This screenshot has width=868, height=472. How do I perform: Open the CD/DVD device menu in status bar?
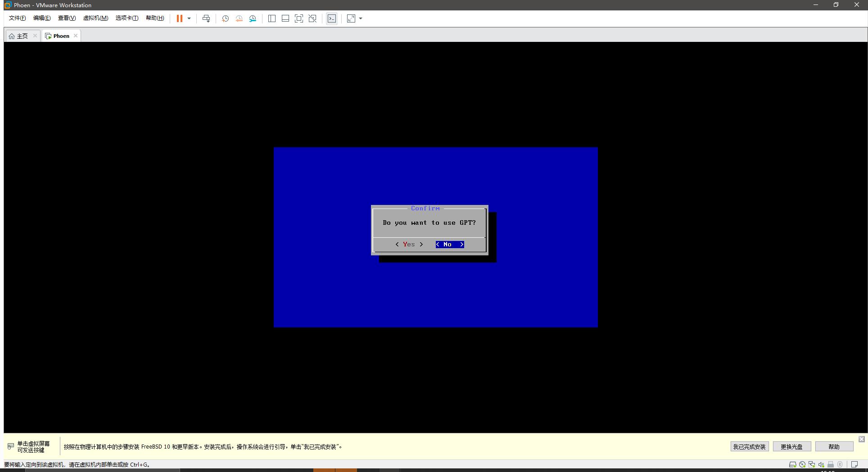pos(802,464)
